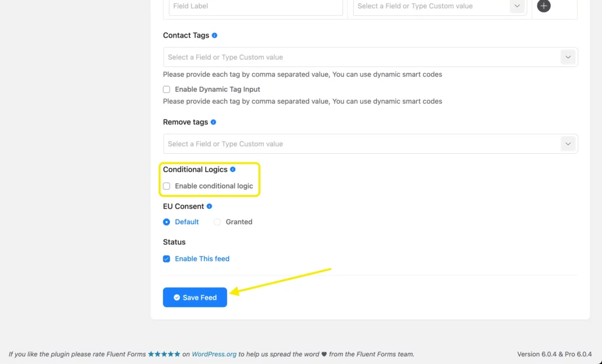Image resolution: width=602 pixels, height=364 pixels.
Task: Open the WordPress.org link
Action: click(214, 354)
